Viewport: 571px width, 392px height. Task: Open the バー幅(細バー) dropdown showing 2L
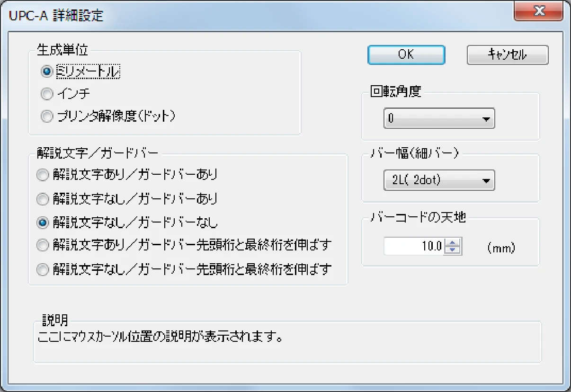coord(439,180)
